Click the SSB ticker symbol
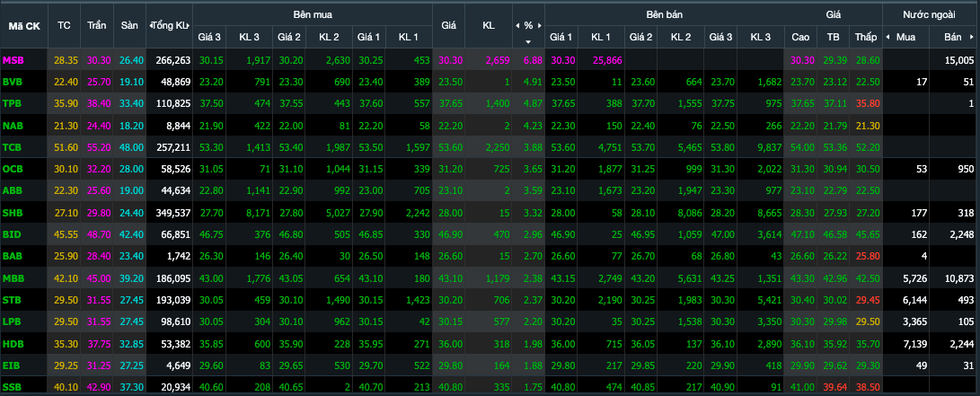 click(13, 385)
